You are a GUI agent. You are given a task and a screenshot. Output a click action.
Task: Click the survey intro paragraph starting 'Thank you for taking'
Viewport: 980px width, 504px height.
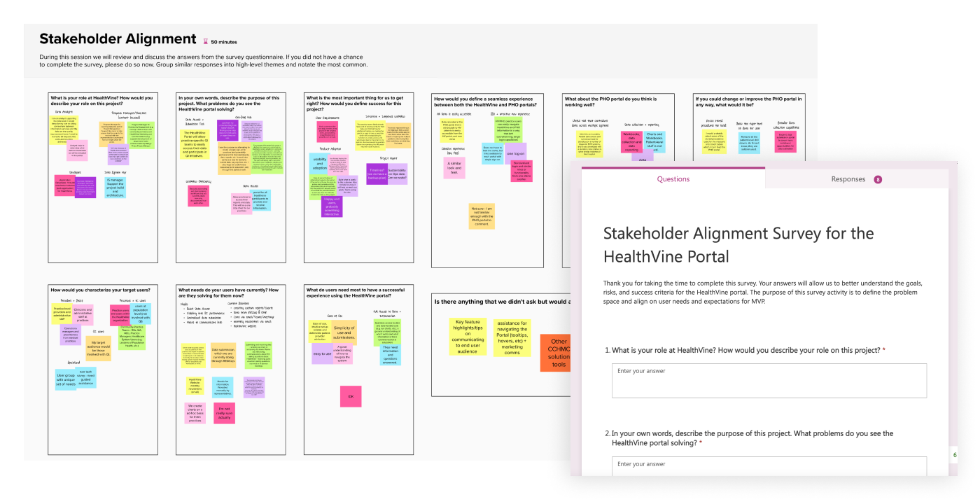(x=763, y=291)
